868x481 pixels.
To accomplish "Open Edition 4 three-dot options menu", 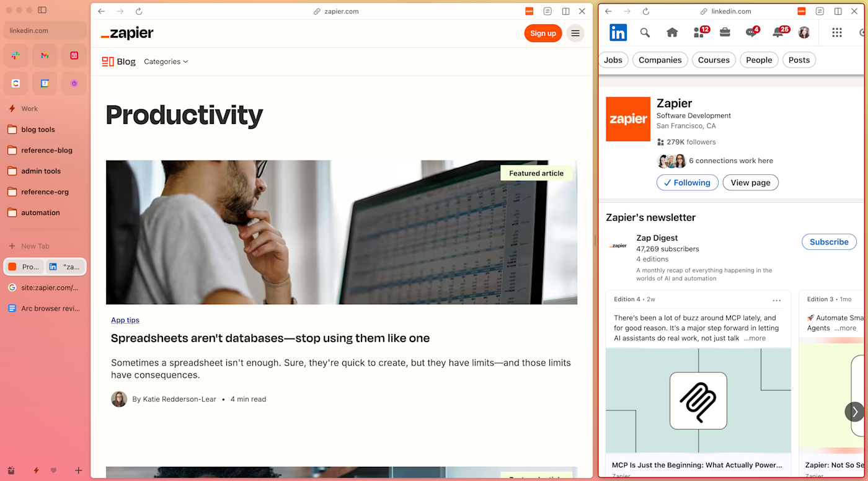I will (777, 300).
